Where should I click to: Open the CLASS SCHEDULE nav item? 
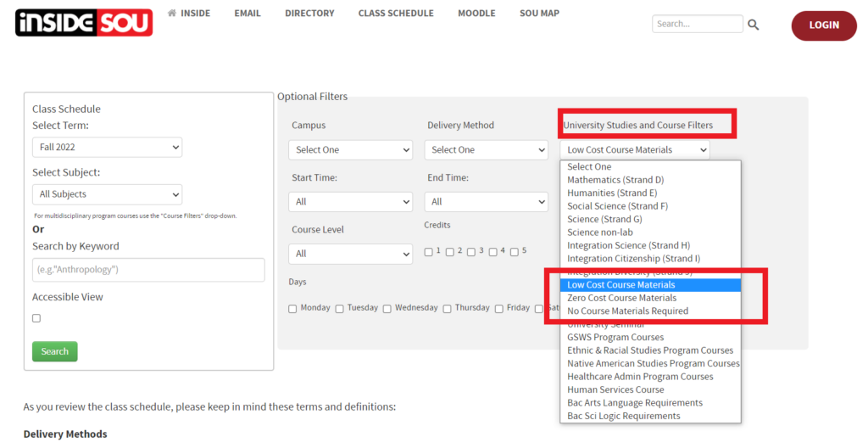click(x=395, y=14)
